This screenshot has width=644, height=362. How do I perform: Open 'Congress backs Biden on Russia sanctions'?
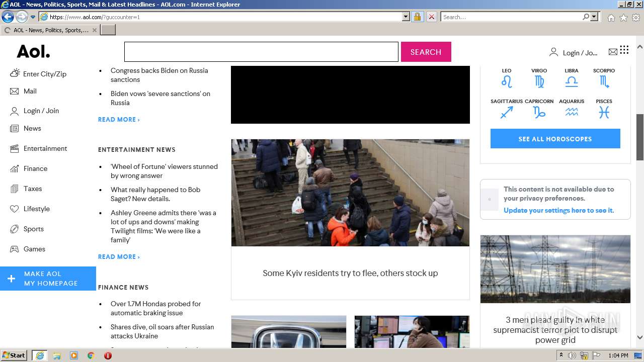coord(159,75)
